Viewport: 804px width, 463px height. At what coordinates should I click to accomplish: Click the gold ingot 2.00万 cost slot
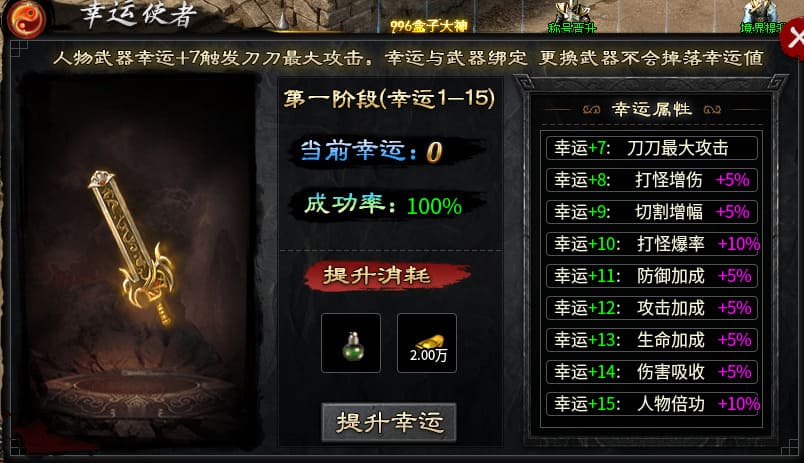pyautogui.click(x=427, y=343)
